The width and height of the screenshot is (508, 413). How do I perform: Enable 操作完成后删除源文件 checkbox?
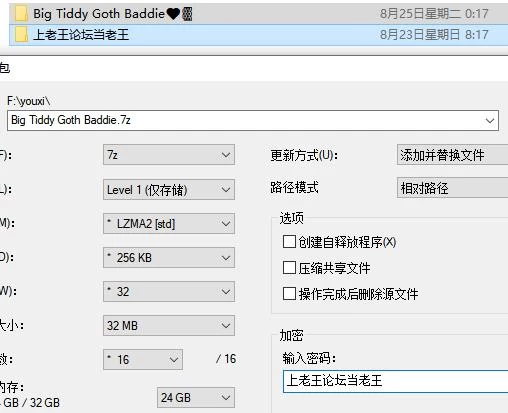coord(289,294)
